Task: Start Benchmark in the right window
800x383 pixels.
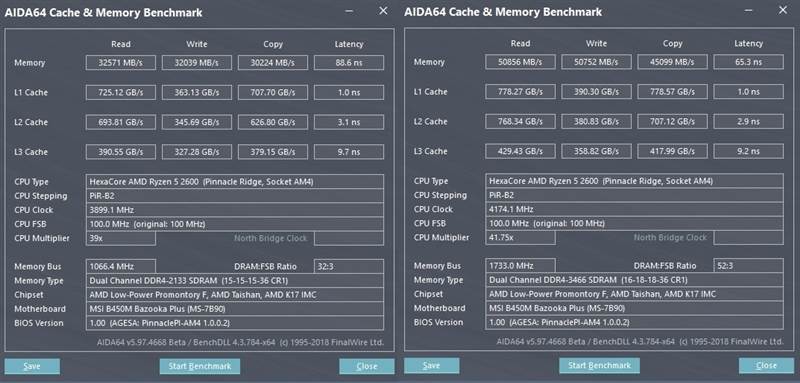Action: 599,366
